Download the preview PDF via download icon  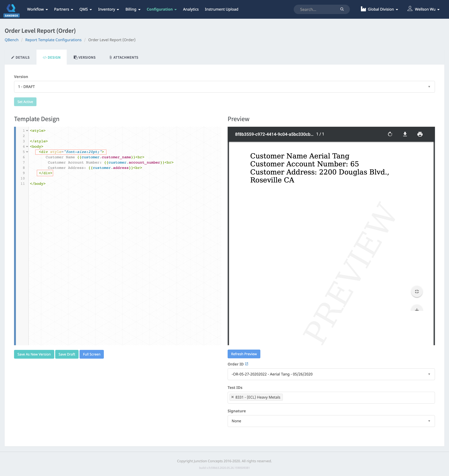[x=405, y=134]
